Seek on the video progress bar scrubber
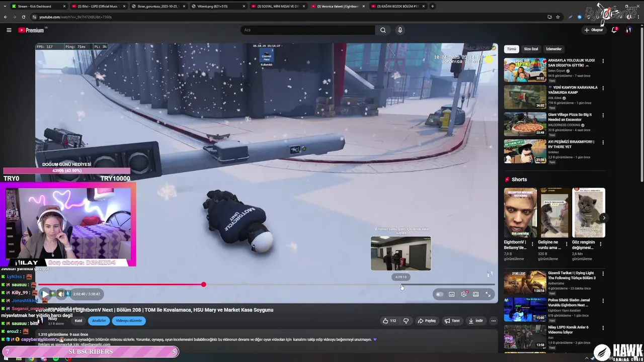The width and height of the screenshot is (644, 362). (203, 285)
